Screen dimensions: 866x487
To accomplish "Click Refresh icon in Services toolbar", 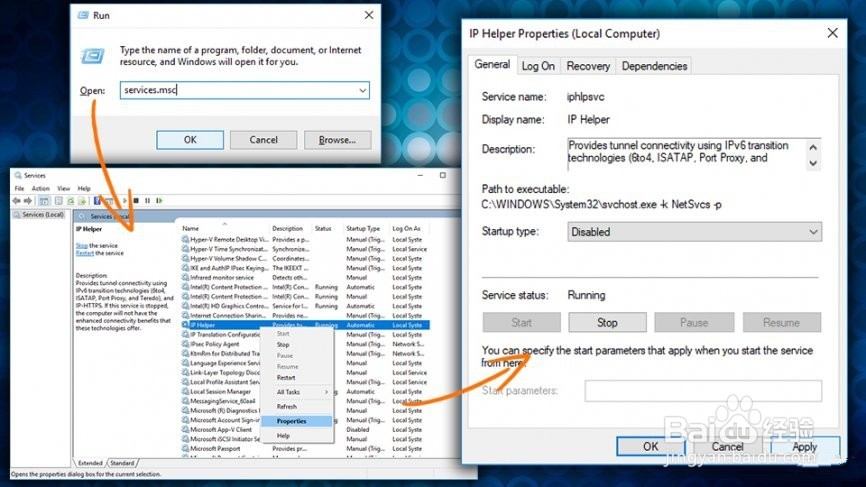I will click(x=71, y=200).
